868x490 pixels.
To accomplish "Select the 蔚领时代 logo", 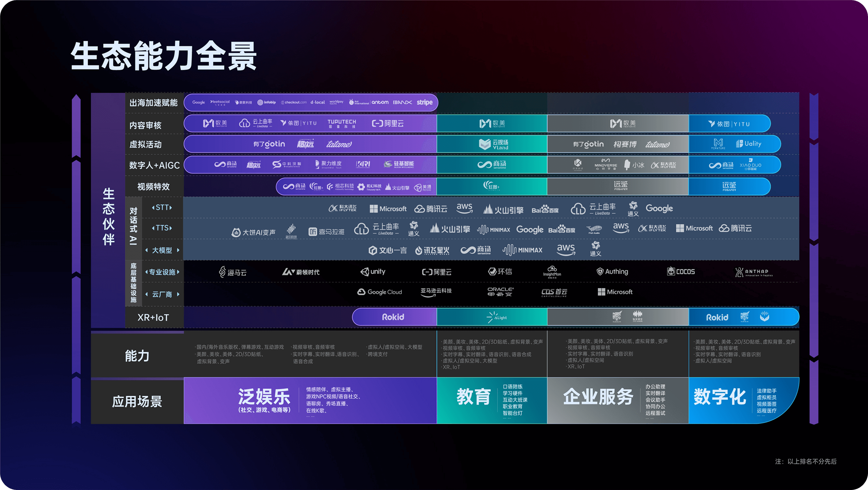I will (301, 272).
